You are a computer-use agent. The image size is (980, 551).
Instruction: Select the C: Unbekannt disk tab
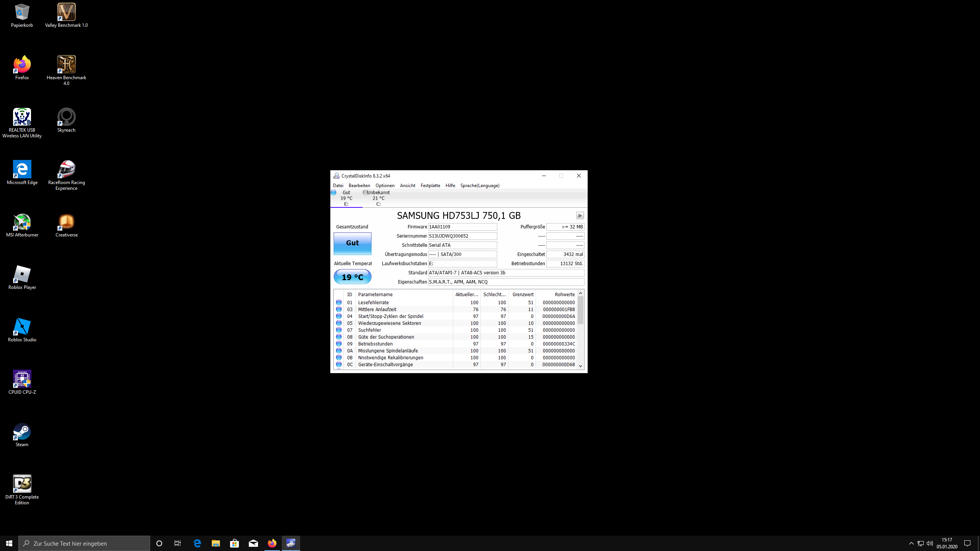click(x=378, y=198)
